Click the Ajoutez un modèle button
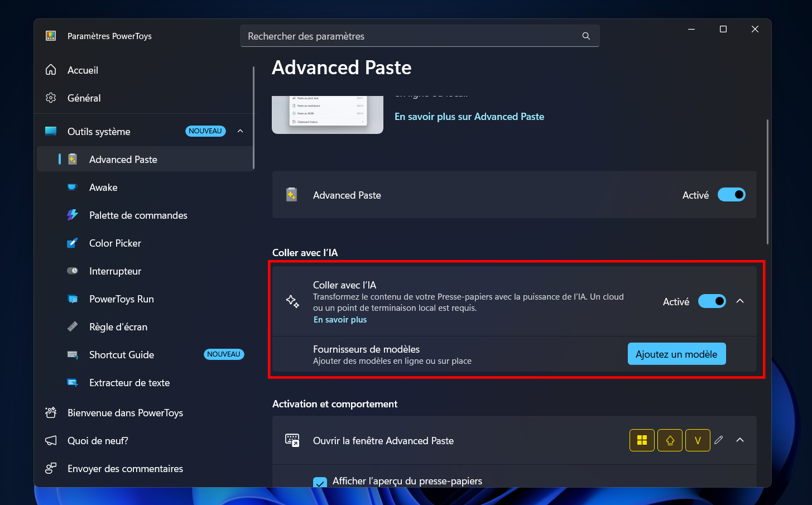This screenshot has width=812, height=505. coord(676,354)
